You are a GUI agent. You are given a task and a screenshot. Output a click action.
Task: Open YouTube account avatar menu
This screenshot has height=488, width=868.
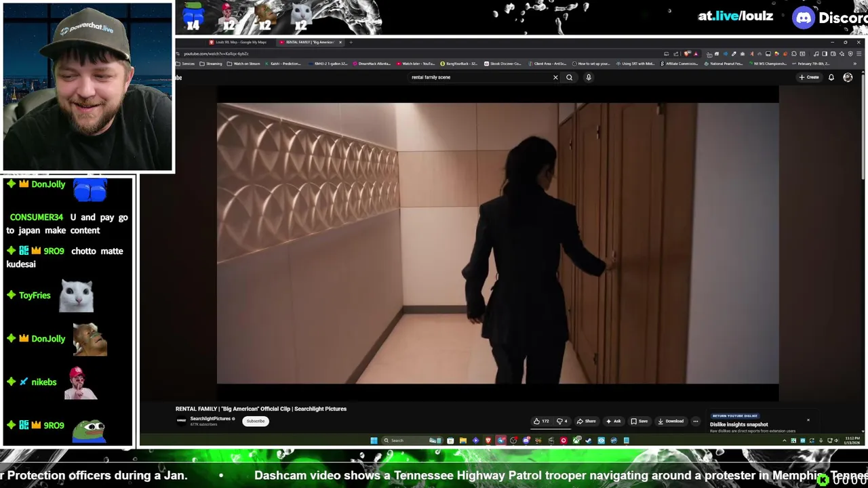(848, 77)
